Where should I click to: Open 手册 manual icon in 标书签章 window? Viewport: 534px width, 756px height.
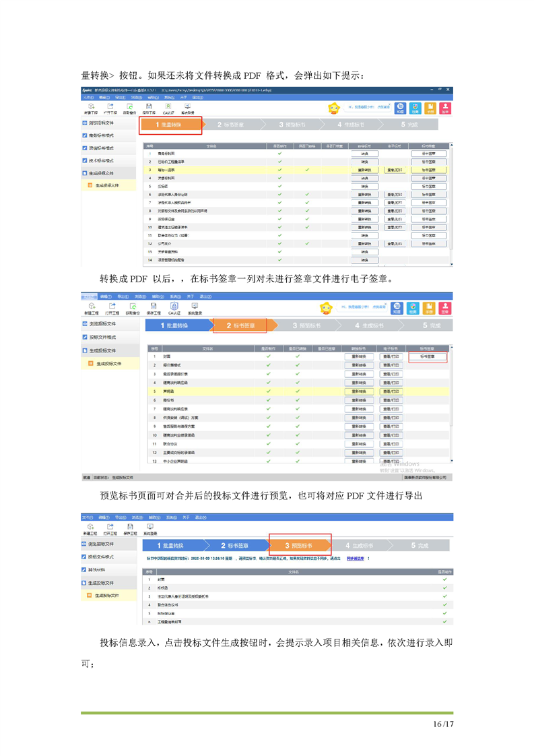(428, 307)
